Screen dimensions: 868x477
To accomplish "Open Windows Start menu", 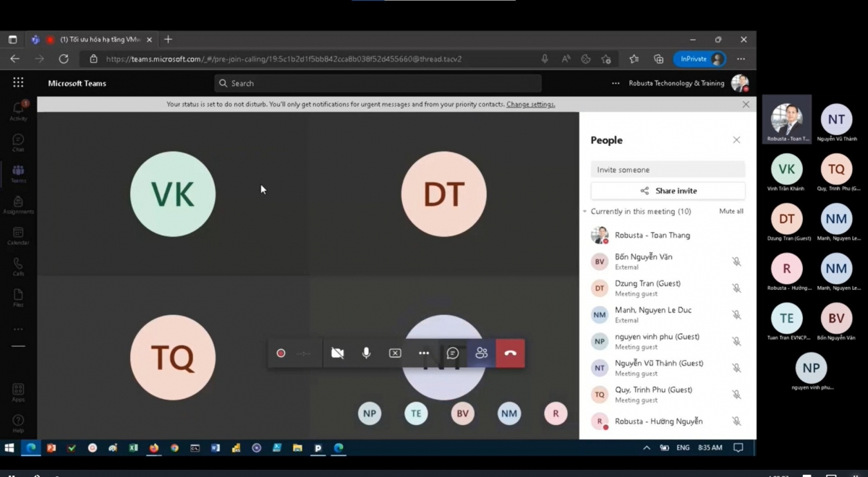I will point(9,448).
